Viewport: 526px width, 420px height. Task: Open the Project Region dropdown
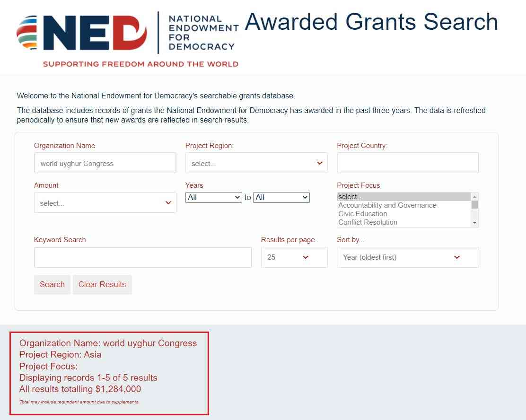[256, 163]
